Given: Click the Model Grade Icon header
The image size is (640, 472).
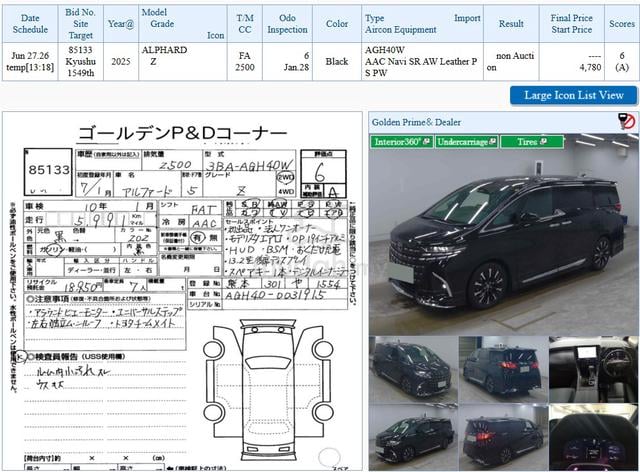Looking at the screenshot, I should tap(183, 24).
